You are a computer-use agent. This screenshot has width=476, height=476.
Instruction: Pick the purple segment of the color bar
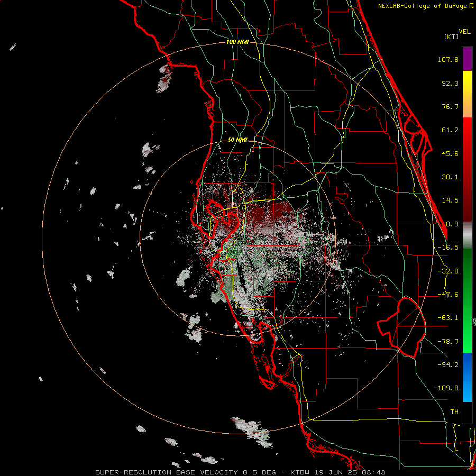pos(467,59)
